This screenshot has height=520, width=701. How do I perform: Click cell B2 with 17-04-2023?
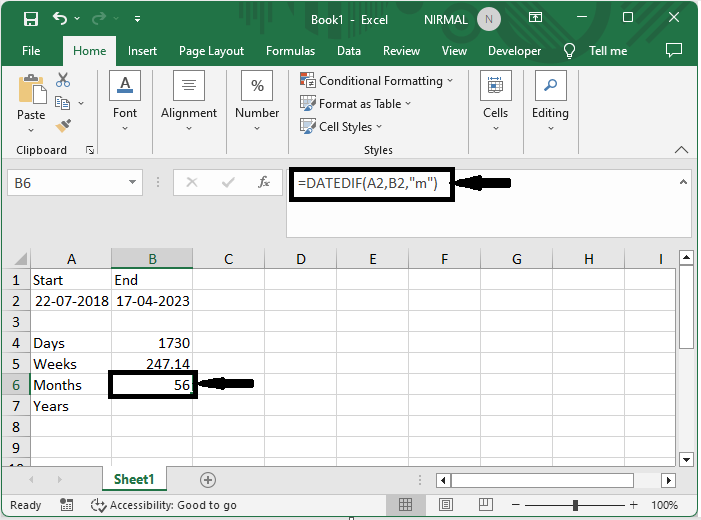pyautogui.click(x=152, y=301)
